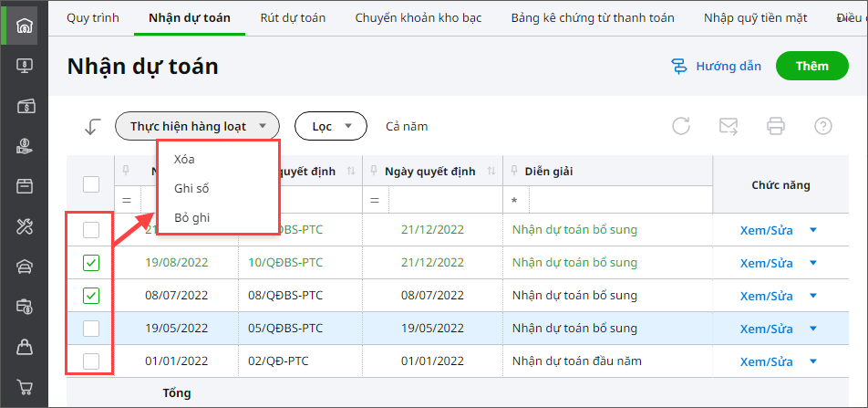
Task: Click the weight bag sidebar icon
Action: (x=25, y=347)
